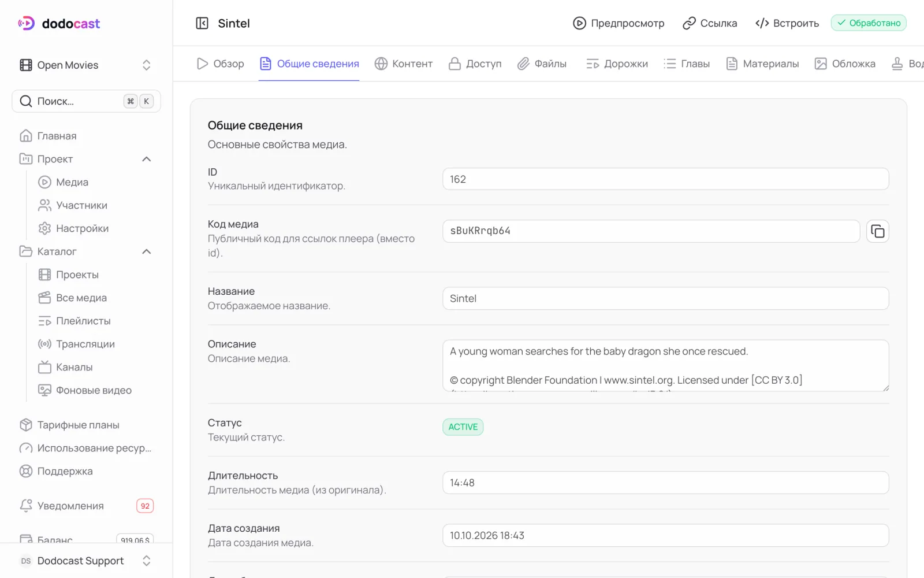924x578 pixels.
Task: Click into the Описание text area
Action: coord(665,365)
